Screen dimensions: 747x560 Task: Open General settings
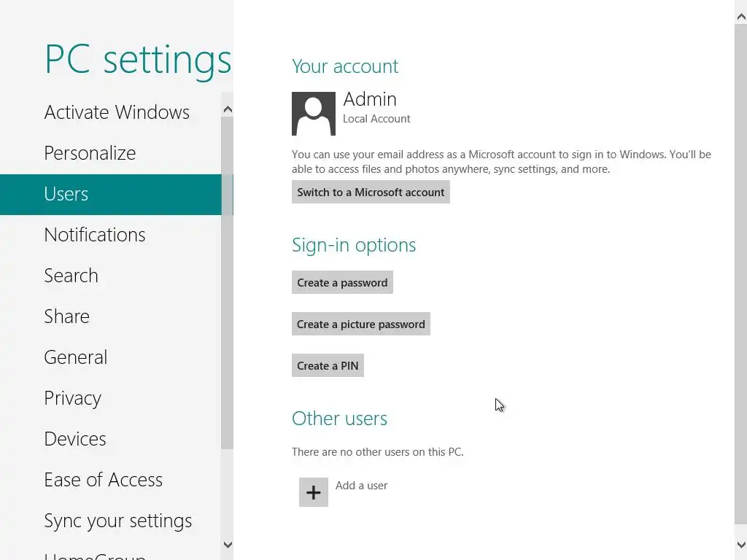pos(75,357)
